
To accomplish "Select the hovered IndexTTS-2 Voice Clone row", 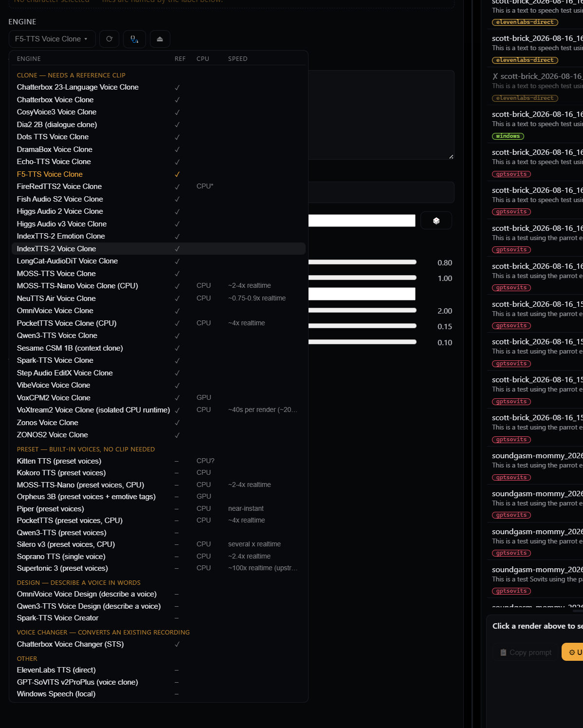I will (x=159, y=249).
